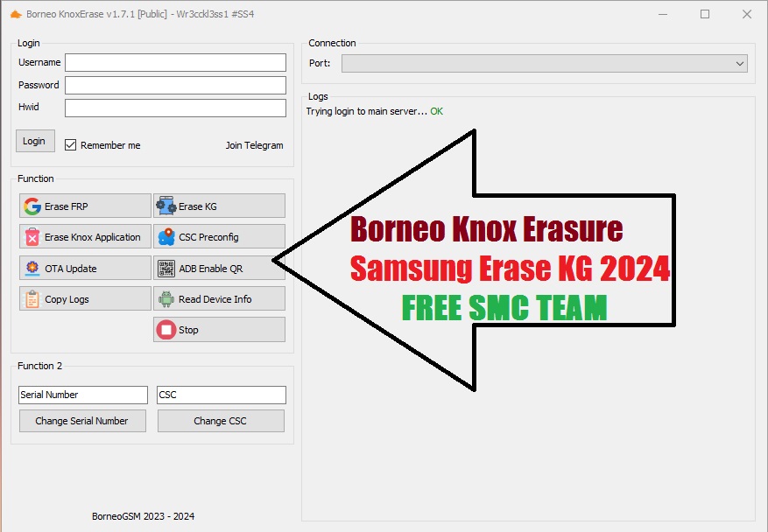Click into the CSC text field
768x532 pixels.
click(222, 395)
